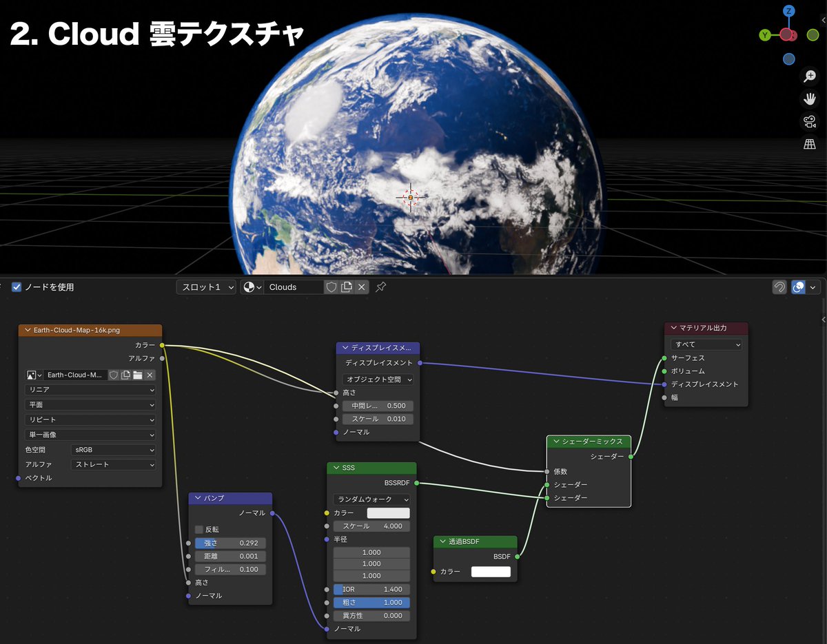The width and height of the screenshot is (827, 644).
Task: Remove the material with the X button
Action: point(362,287)
